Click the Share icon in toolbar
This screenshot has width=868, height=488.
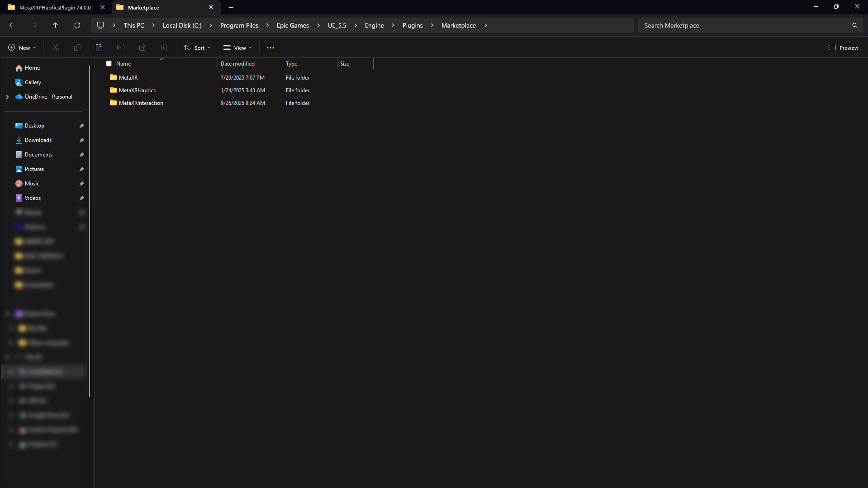coord(142,47)
